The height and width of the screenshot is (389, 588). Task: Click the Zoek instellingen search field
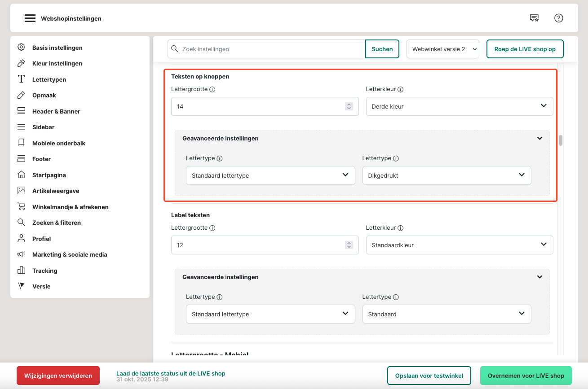point(272,49)
